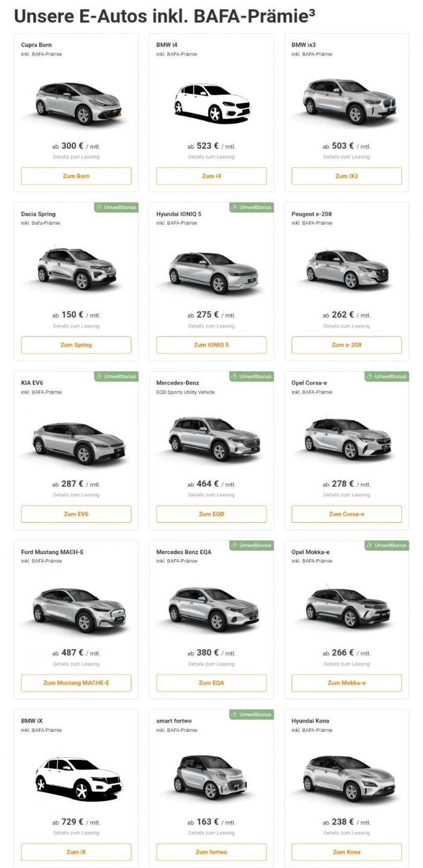Click Umweltbonus badge on smart fortwo card

pos(251,714)
